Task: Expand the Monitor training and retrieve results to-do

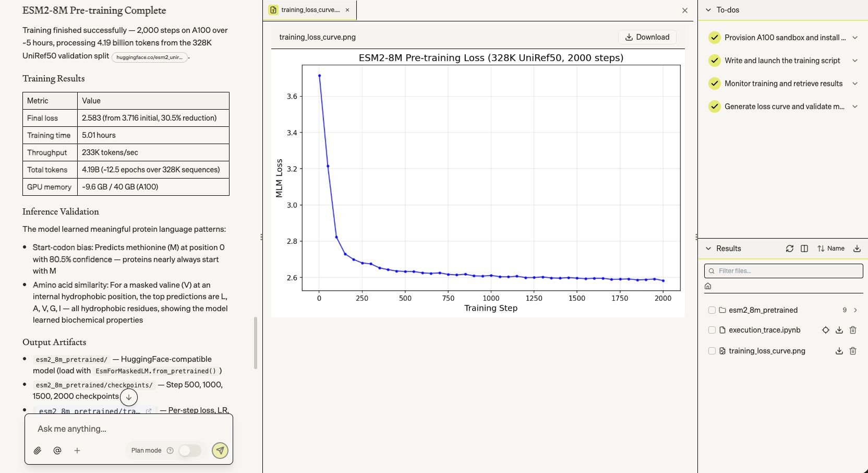Action: pos(855,84)
